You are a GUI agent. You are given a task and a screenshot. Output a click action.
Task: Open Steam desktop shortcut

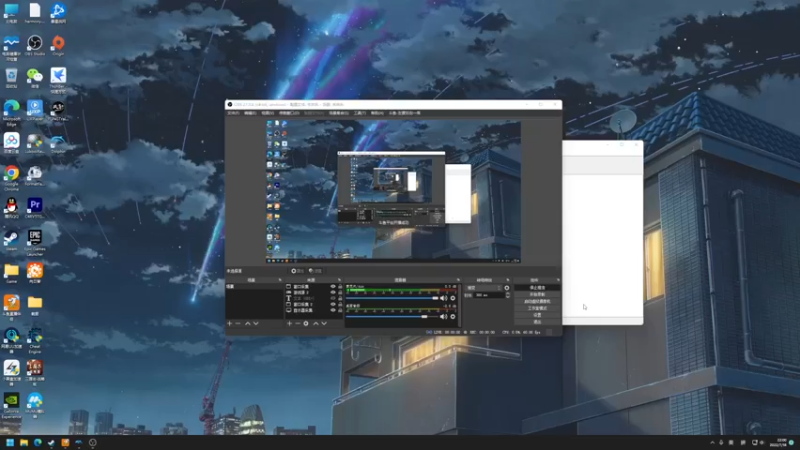11,241
